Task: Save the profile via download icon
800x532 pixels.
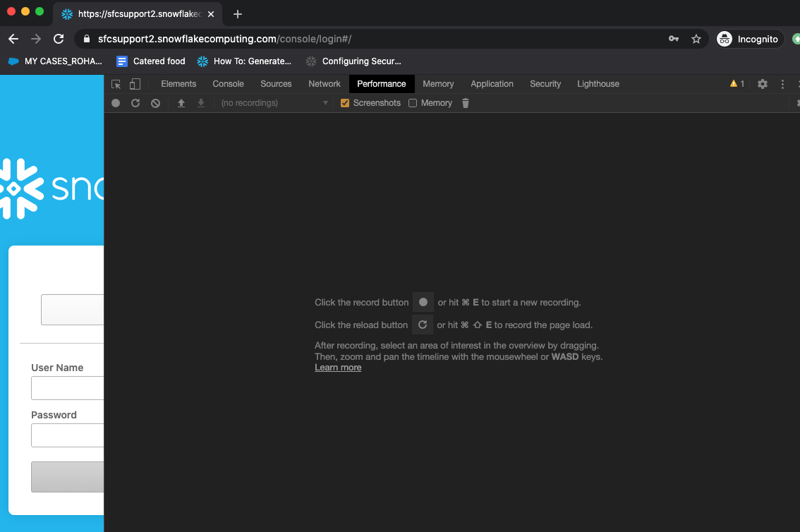Action: (x=200, y=102)
